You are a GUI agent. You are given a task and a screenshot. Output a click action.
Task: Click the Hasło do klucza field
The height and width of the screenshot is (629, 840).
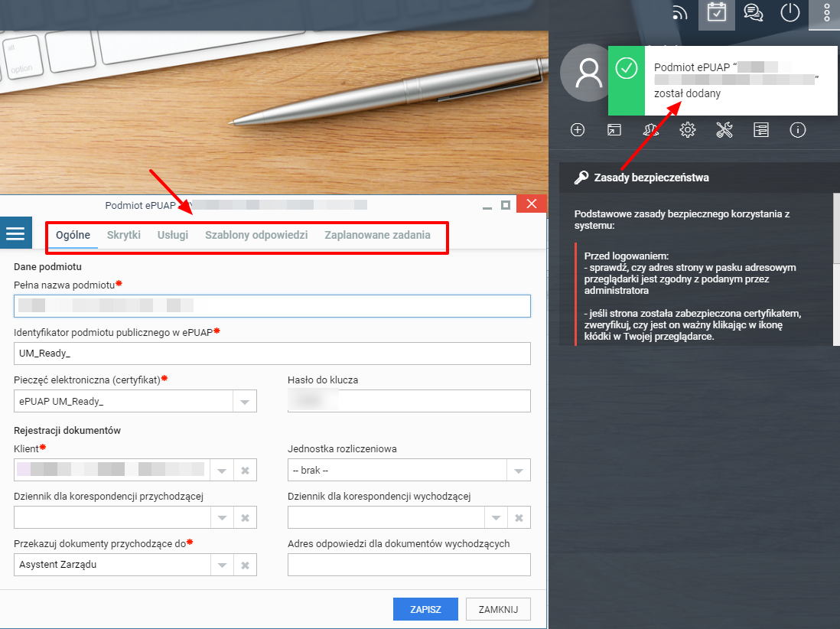click(x=409, y=401)
